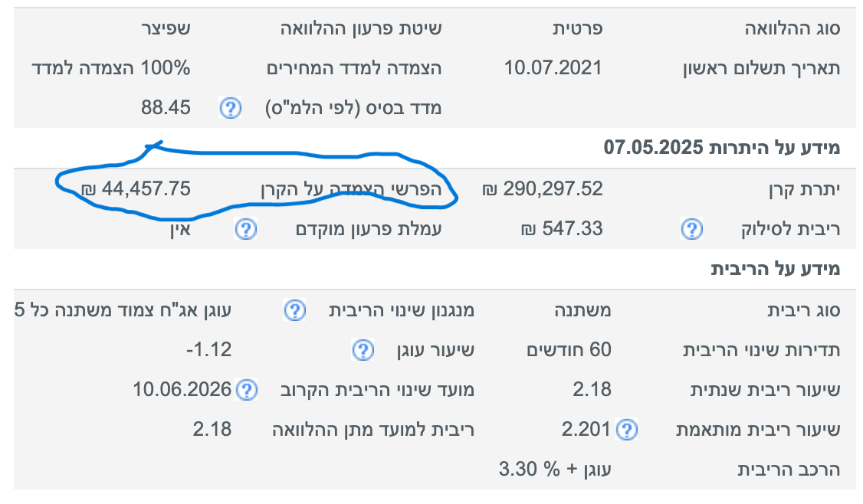Click the 60 חודשים frequency value
863x504 pixels.
(x=569, y=350)
